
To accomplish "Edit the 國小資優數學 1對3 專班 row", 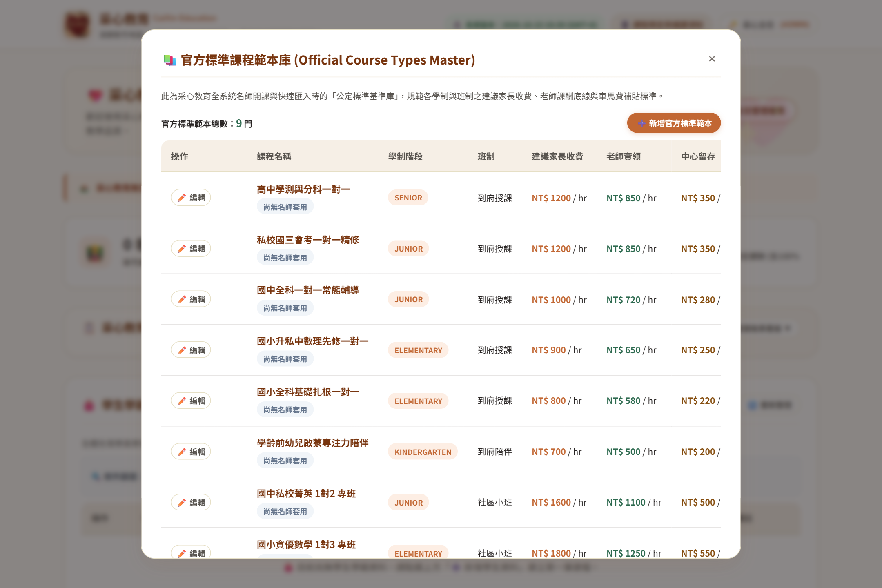I will tap(191, 552).
